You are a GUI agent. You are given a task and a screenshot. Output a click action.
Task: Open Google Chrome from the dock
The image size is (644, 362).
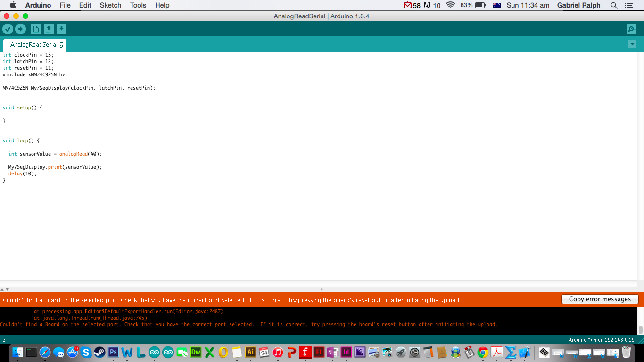pyautogui.click(x=483, y=352)
